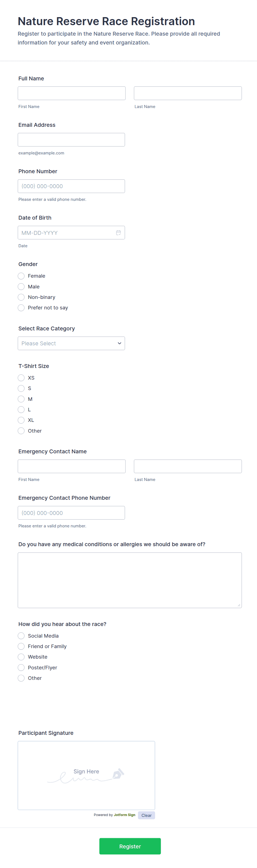Choose Poster/Flyer radio option
Image resolution: width=257 pixels, height=868 pixels.
(21, 667)
